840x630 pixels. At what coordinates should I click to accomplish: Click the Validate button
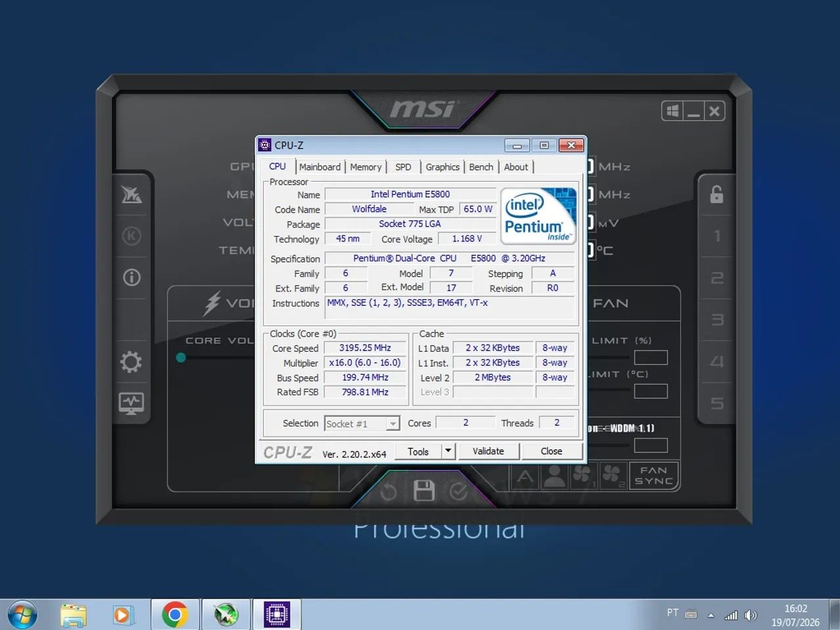pos(488,451)
